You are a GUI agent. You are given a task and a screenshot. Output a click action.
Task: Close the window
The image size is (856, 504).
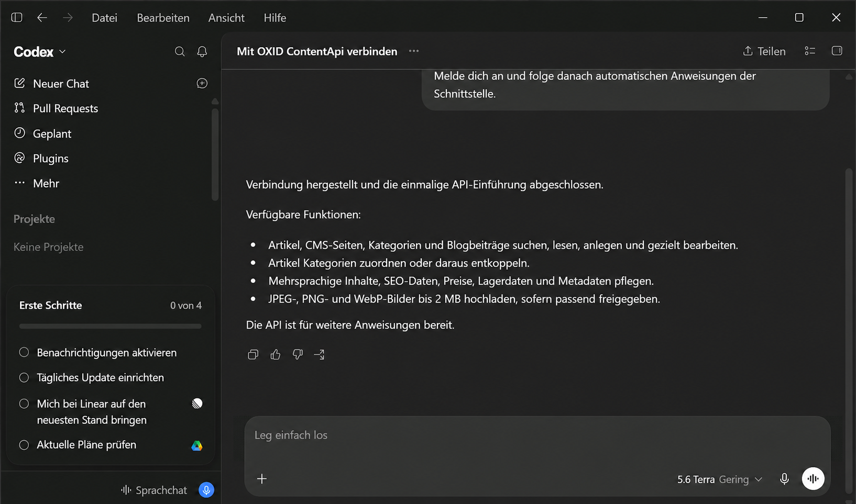(836, 17)
